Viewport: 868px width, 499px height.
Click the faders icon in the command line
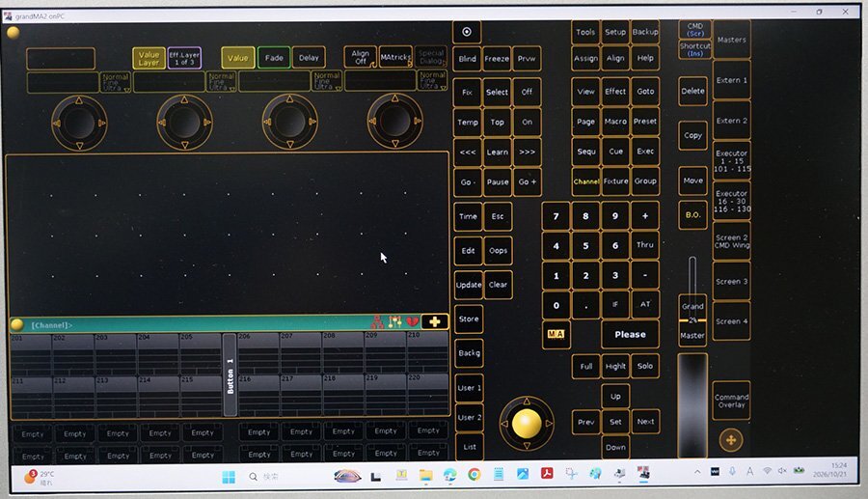click(x=394, y=321)
